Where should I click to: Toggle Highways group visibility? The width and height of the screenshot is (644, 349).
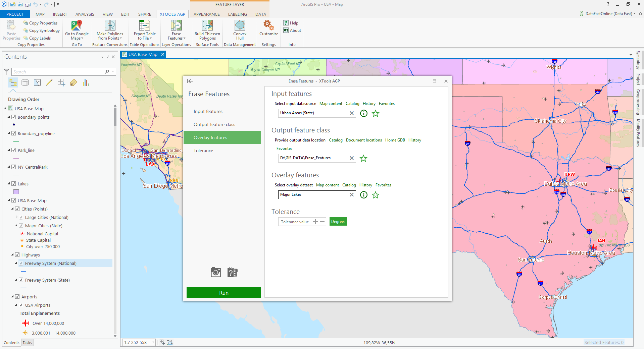tap(17, 255)
